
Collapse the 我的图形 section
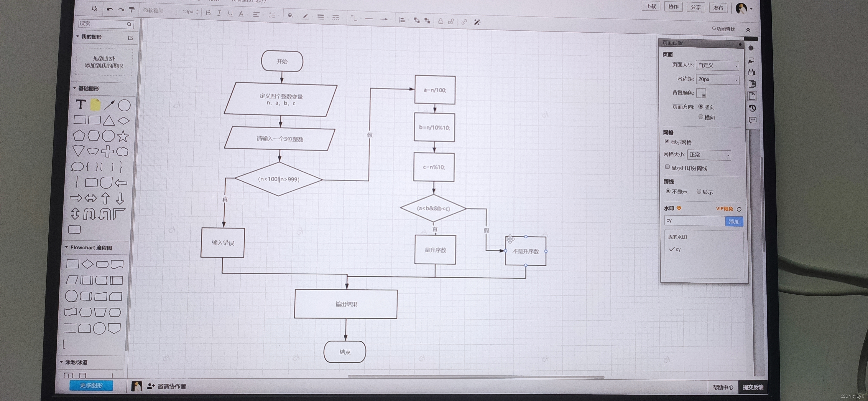click(77, 36)
